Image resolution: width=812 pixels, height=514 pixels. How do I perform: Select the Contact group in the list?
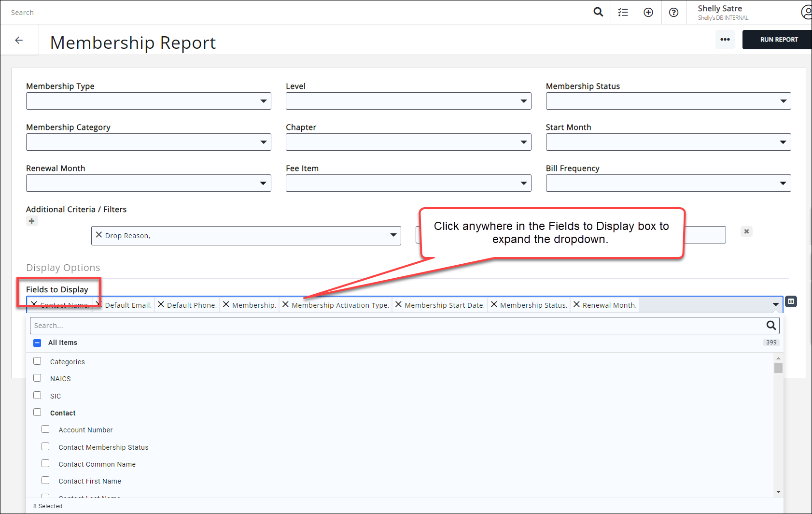[x=63, y=413]
